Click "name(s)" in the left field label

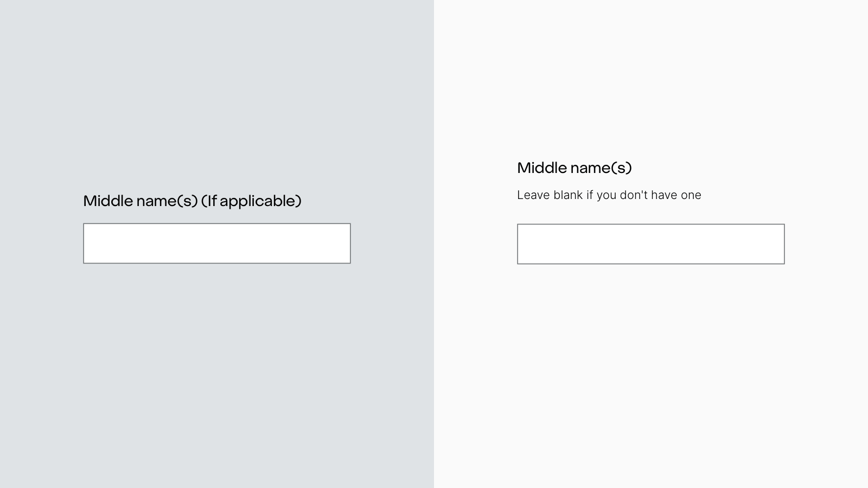pyautogui.click(x=167, y=201)
